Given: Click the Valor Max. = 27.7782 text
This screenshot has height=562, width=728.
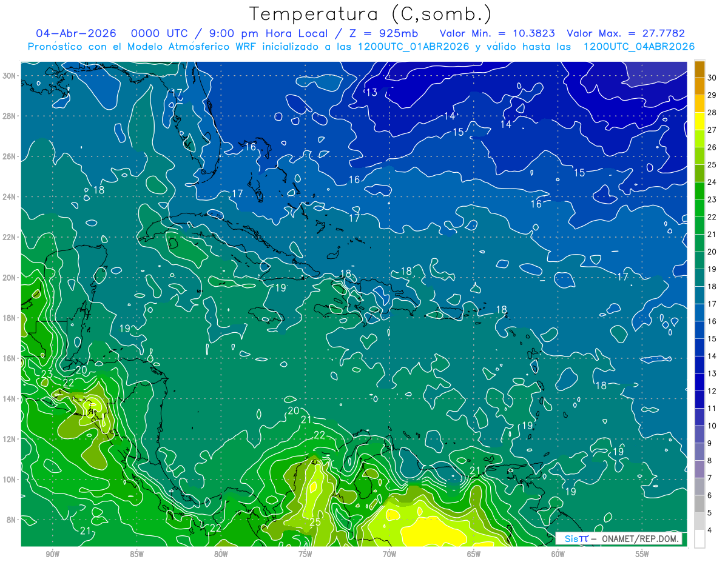Looking at the screenshot, I should point(625,33).
